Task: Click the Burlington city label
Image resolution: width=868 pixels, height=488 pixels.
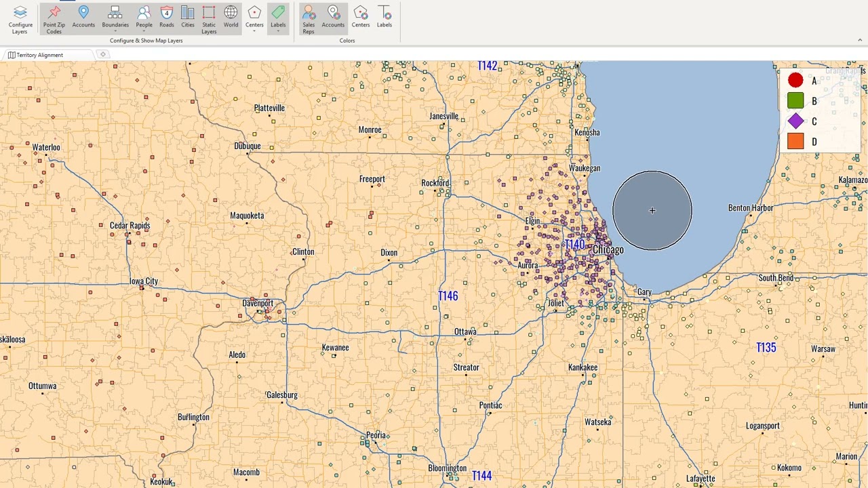Action: tap(194, 418)
